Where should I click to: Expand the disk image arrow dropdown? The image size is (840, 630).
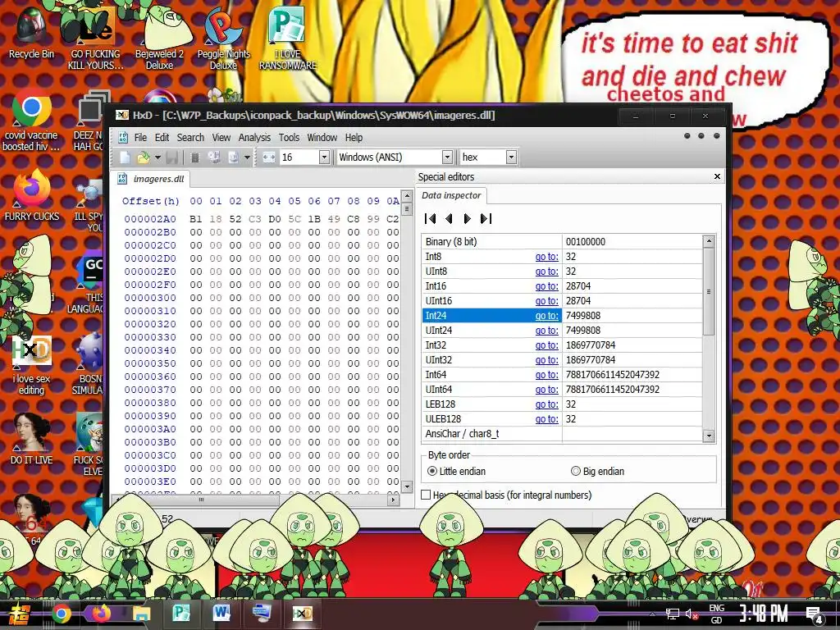pyautogui.click(x=247, y=157)
